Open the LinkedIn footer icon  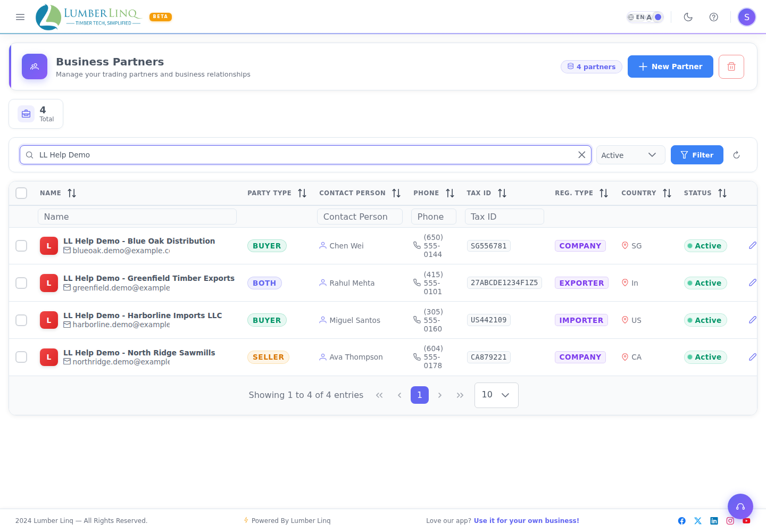[x=714, y=521]
